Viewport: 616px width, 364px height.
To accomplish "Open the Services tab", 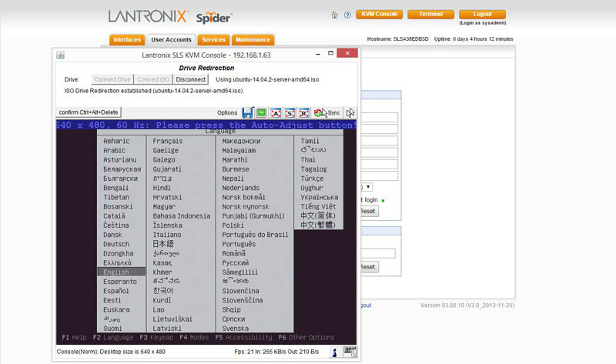I will coord(213,40).
